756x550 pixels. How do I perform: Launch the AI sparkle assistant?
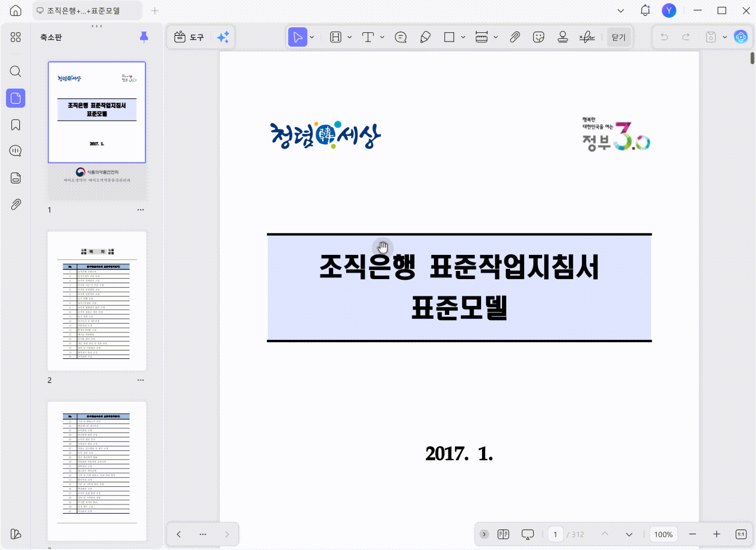click(223, 37)
